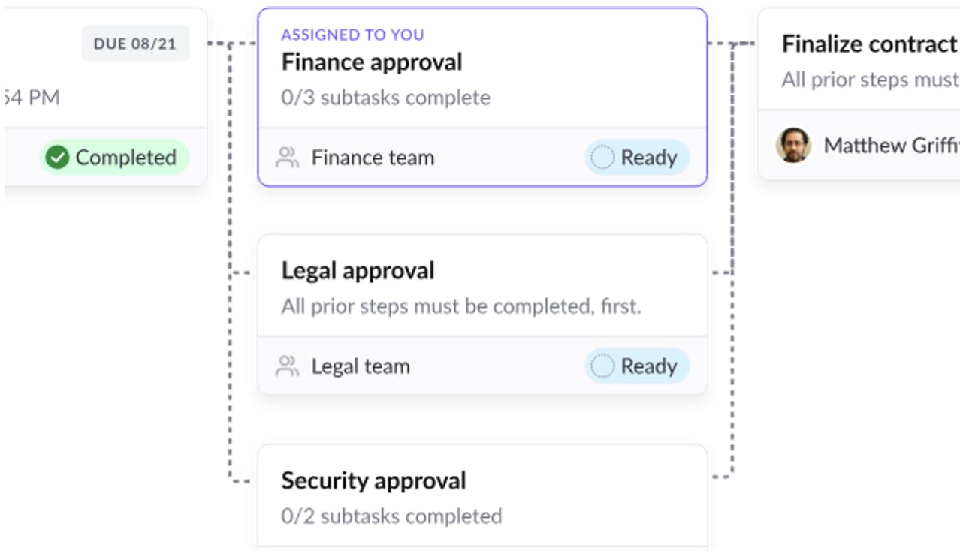The image size is (960, 560).
Task: Open the Legal approval card title
Action: point(358,271)
